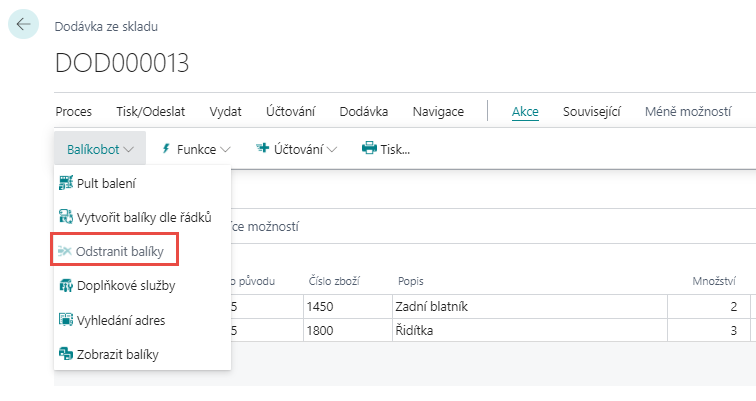This screenshot has width=756, height=401.
Task: Choose Vytvořit balíky dle řádků
Action: (142, 217)
